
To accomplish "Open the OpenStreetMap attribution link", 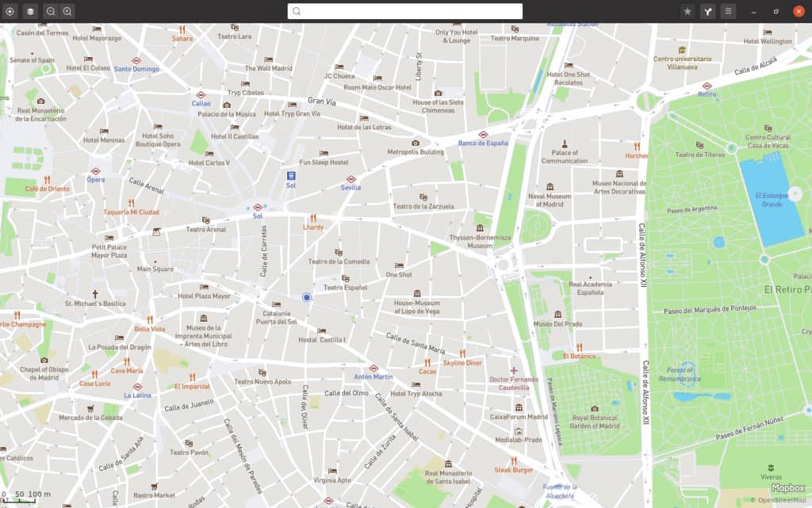I will (781, 500).
